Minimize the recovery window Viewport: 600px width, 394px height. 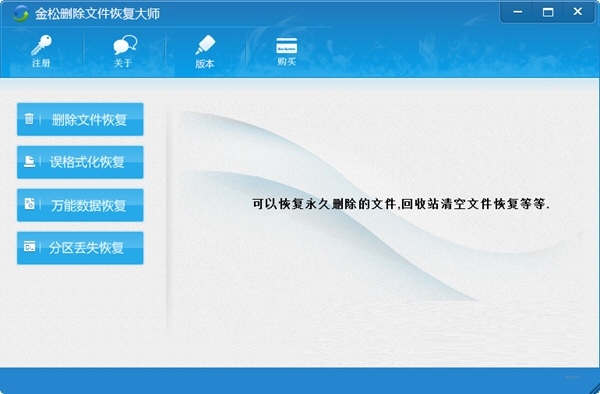(x=517, y=12)
